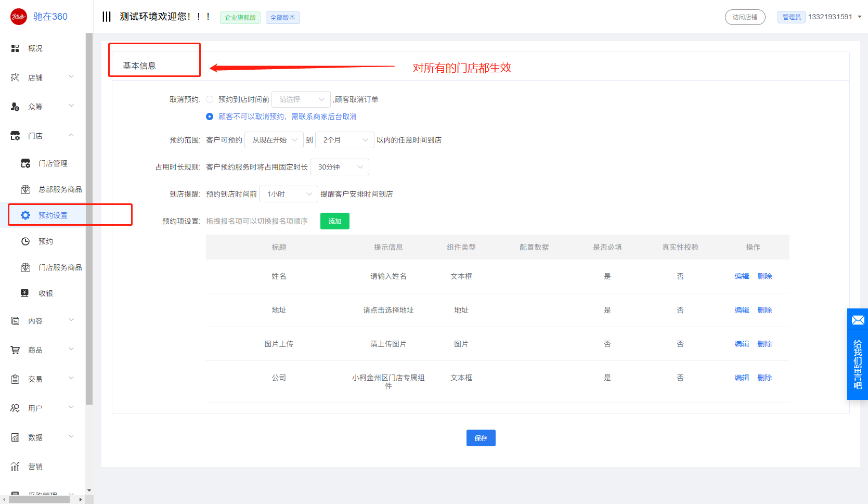Open the 1小时 reminder dropdown
The height and width of the screenshot is (504, 868).
289,194
